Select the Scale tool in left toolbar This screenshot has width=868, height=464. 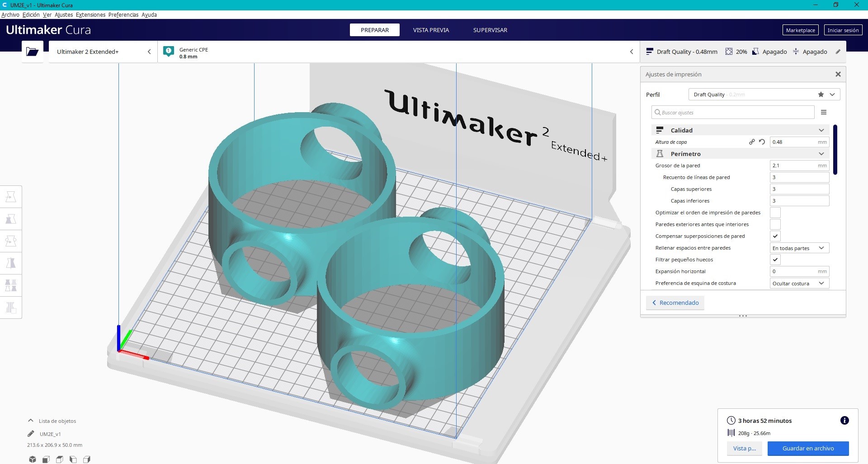tap(11, 219)
